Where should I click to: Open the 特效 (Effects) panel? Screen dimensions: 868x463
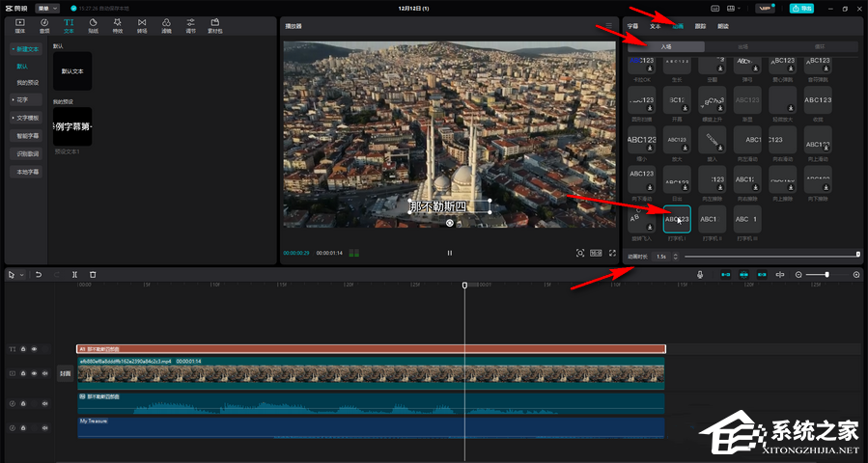coord(118,24)
